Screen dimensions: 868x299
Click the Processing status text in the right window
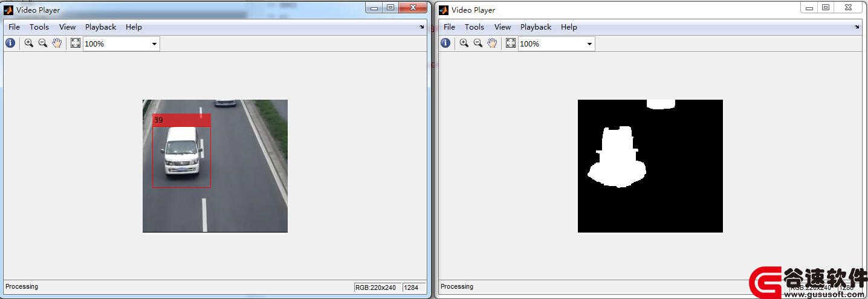[457, 286]
